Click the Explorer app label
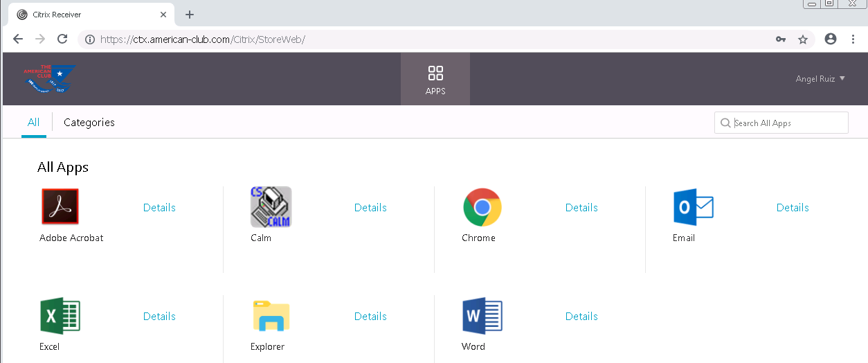868x363 pixels. point(267,346)
